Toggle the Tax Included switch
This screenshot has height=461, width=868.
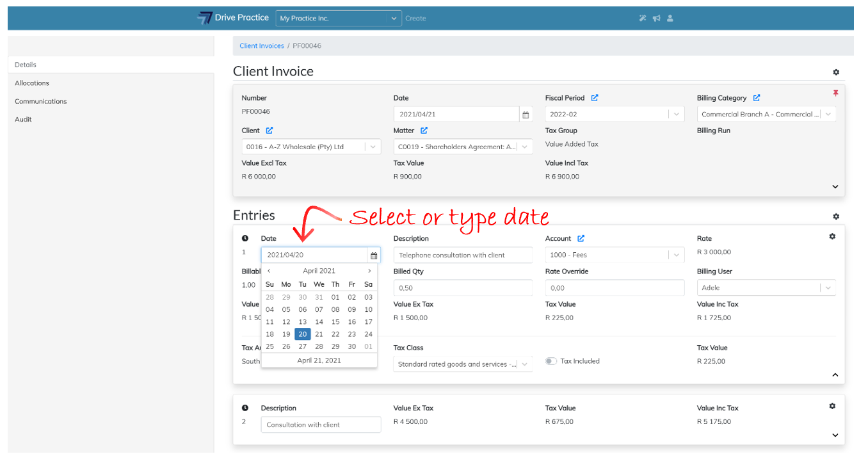pyautogui.click(x=551, y=361)
